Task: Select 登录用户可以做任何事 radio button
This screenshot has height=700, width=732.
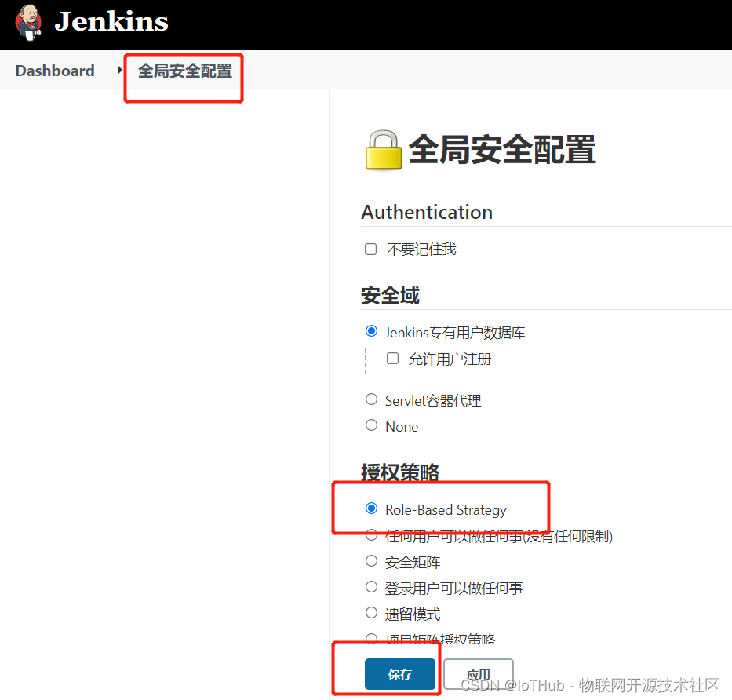Action: pos(372,587)
